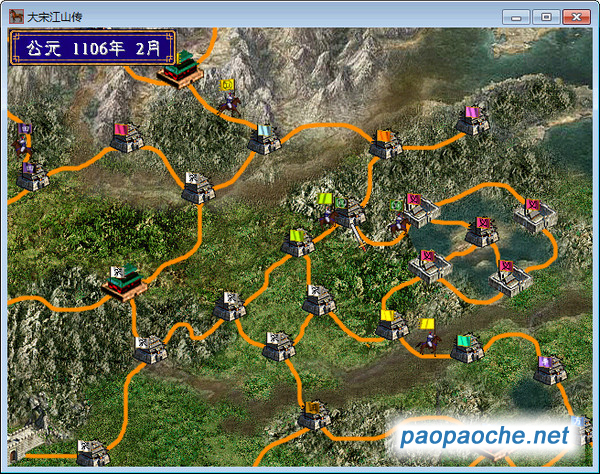Close the 大宋江山传 game window
The image size is (600, 474).
[x=576, y=17]
